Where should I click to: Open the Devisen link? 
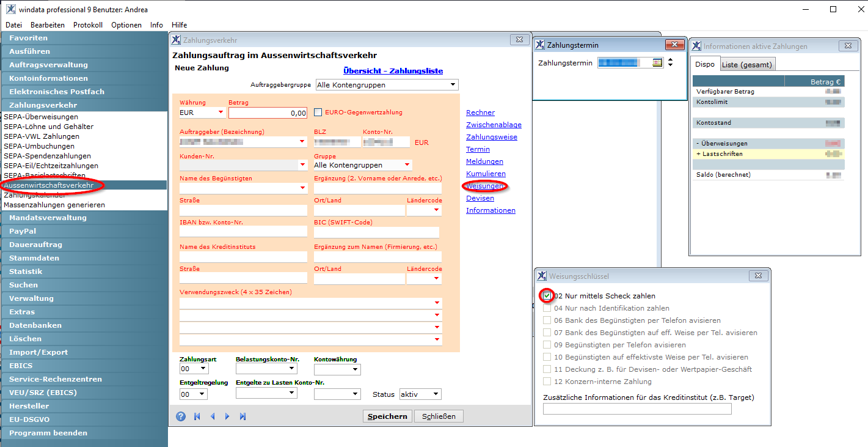pos(480,198)
